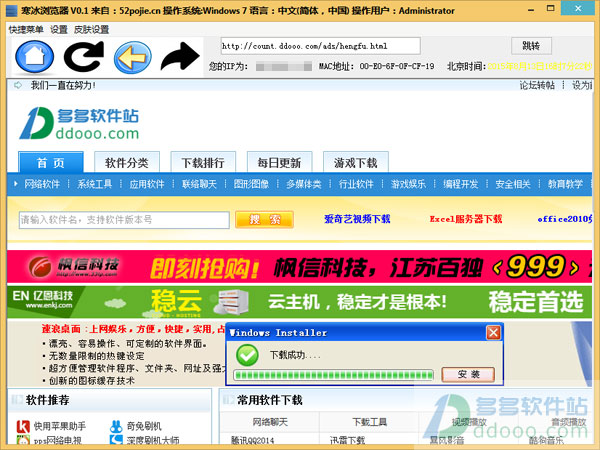This screenshot has width=600, height=450.
Task: Click the green checkmark icon in installer
Action: click(x=247, y=355)
